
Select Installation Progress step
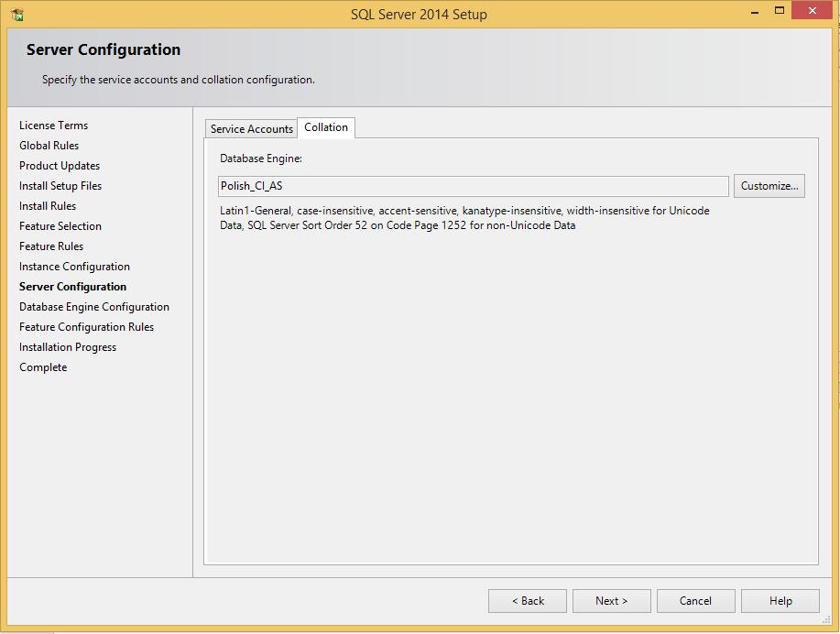click(x=68, y=347)
